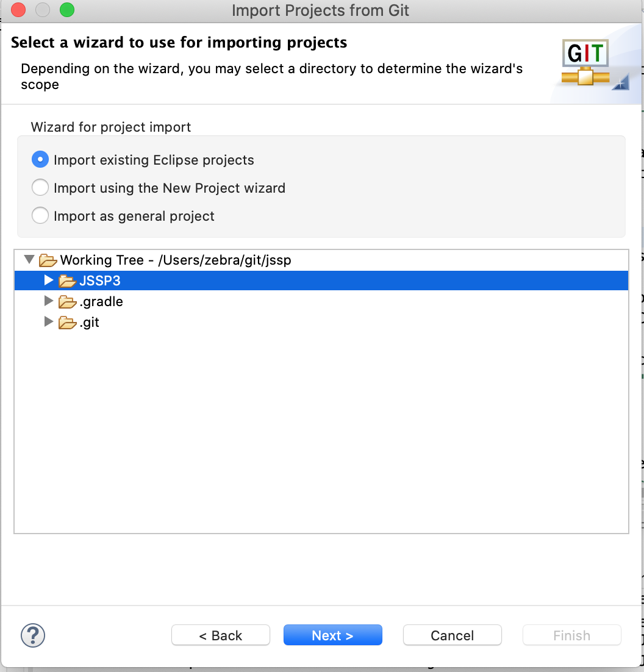Click the Working Tree folder icon

[48, 260]
